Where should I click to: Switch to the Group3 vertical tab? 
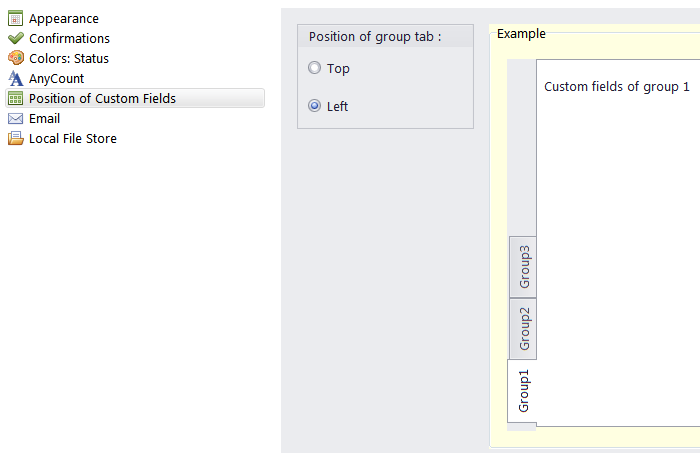coord(523,267)
